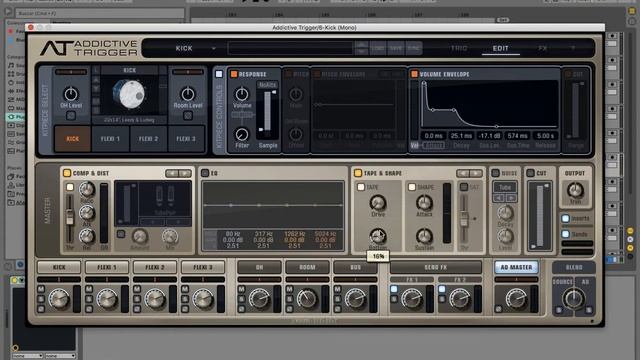The image size is (640, 360).
Task: Click the BLEND button
Action: click(x=574, y=267)
